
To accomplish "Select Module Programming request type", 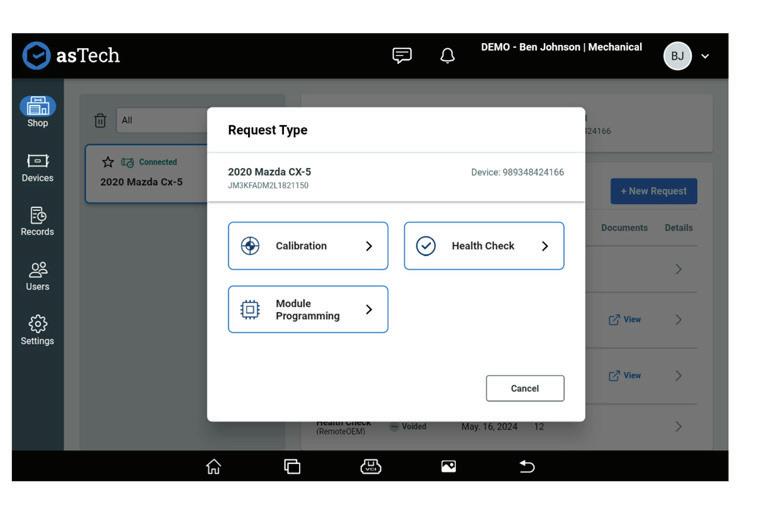I will pos(308,309).
